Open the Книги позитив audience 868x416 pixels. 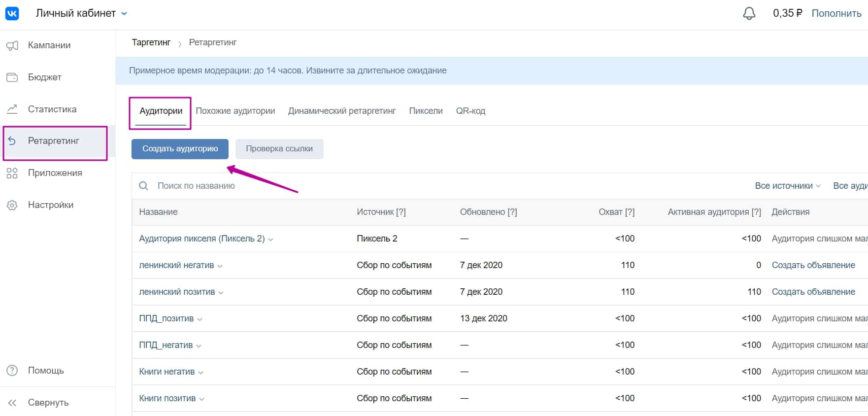pos(167,398)
